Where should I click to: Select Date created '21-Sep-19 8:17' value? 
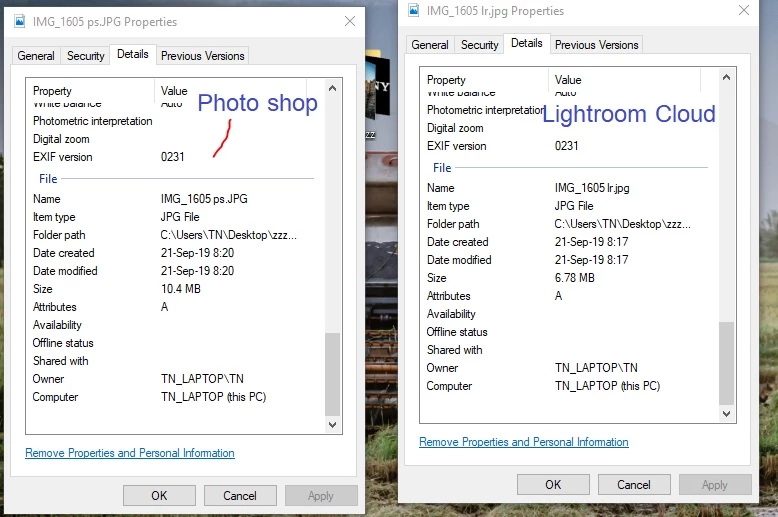point(591,242)
